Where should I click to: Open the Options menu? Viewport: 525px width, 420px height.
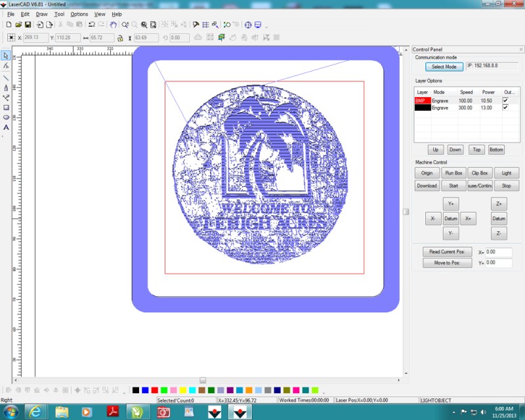(x=79, y=14)
